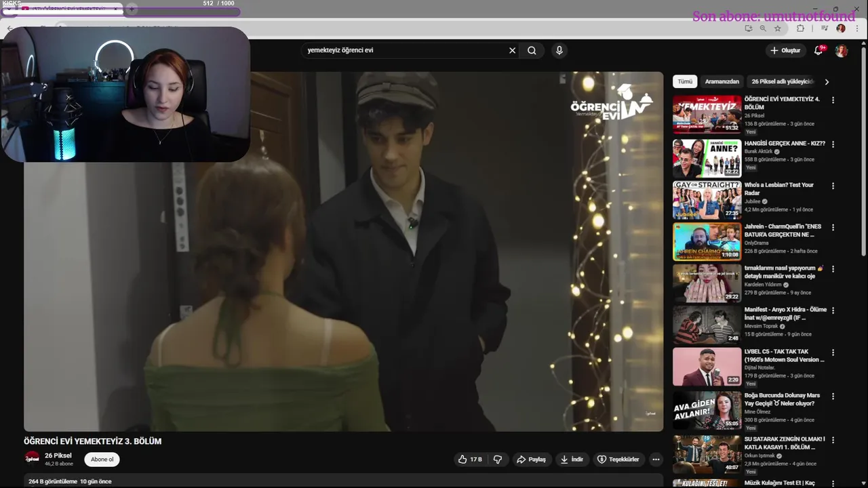Open options for tırnaklarımı nasıl yapıyorum video
The width and height of the screenshot is (868, 488).
(833, 268)
